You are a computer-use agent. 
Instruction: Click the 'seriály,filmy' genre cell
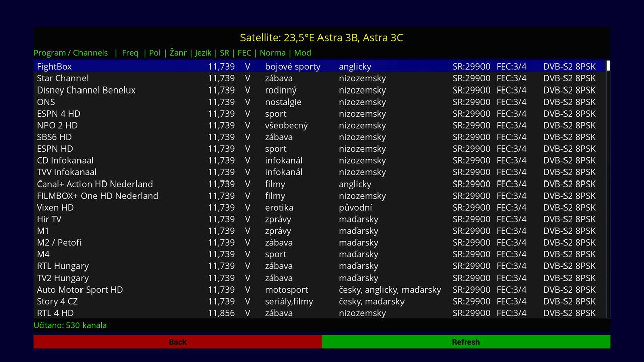(x=289, y=302)
